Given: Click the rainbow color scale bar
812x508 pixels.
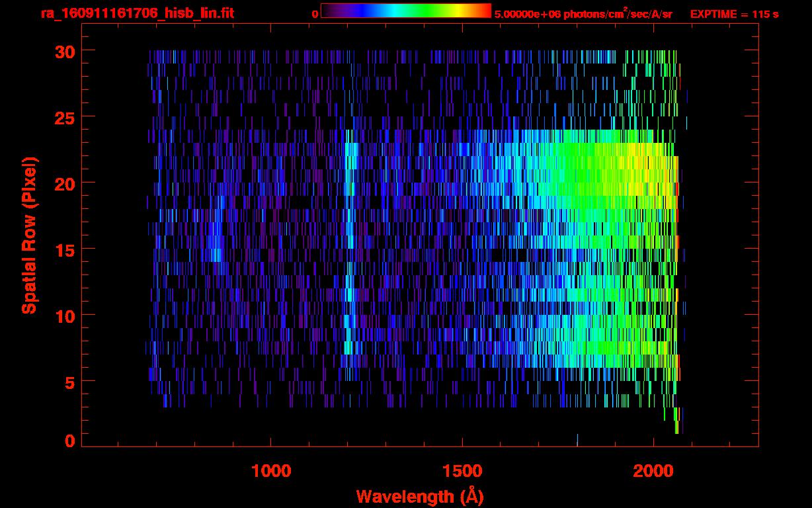Looking at the screenshot, I should click(406, 11).
